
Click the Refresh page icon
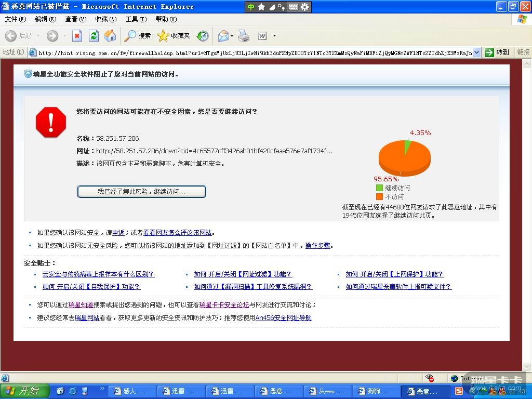94,36
